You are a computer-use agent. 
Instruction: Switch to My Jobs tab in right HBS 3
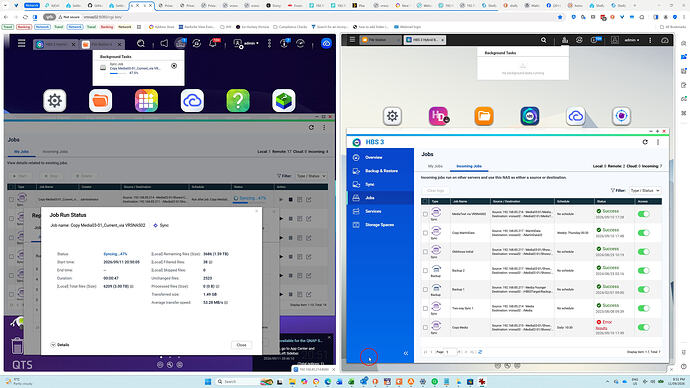pyautogui.click(x=435, y=166)
